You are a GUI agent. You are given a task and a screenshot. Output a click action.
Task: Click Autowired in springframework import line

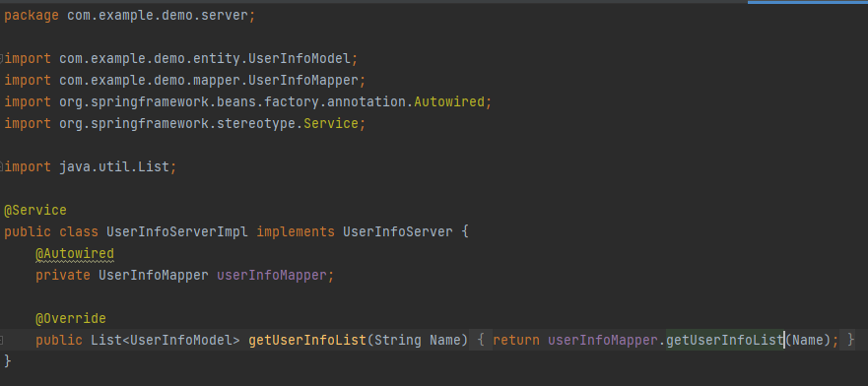[x=449, y=101]
